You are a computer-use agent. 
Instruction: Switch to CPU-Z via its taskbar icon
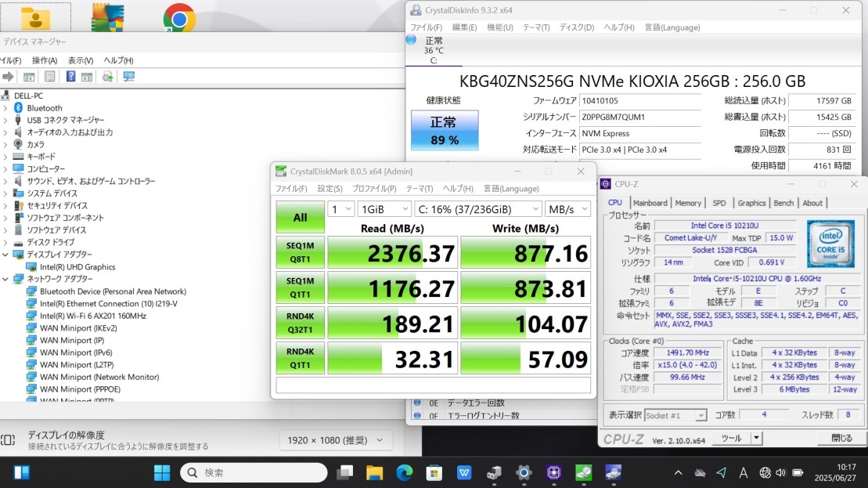(x=553, y=472)
